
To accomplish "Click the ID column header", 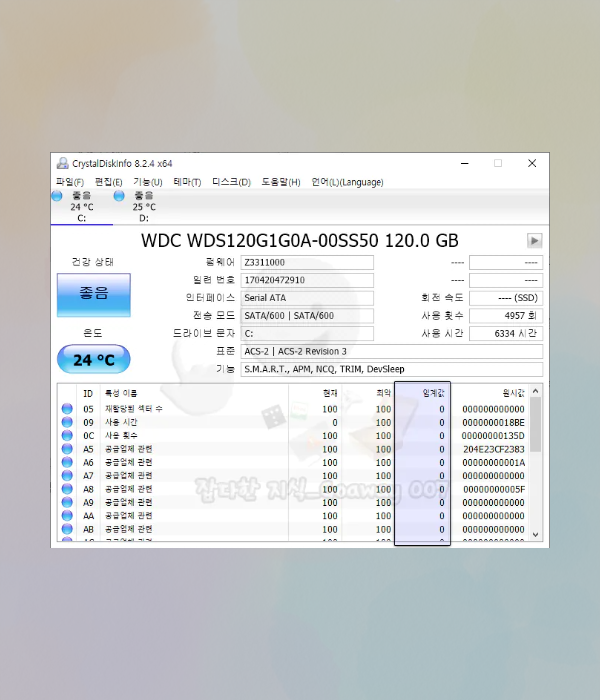I will coord(88,393).
